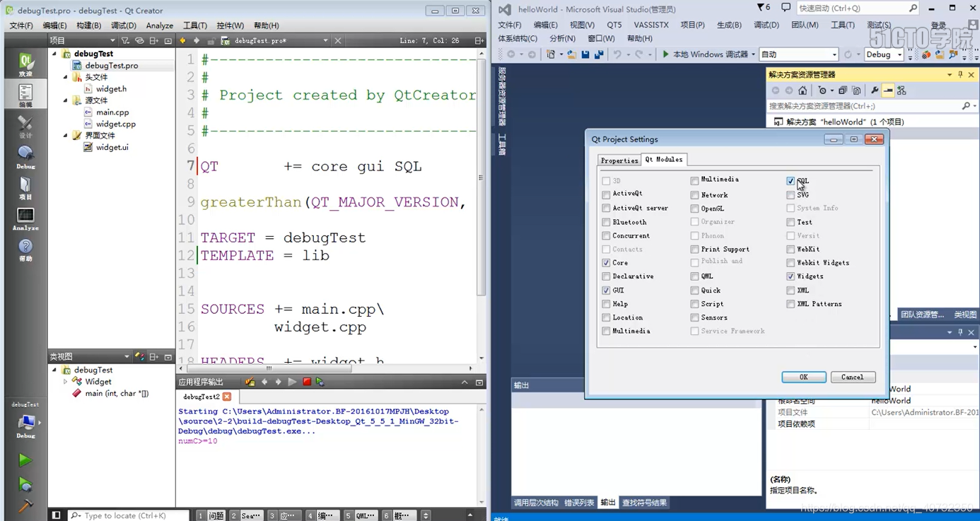The height and width of the screenshot is (521, 980).
Task: Click the Build hammer icon in Qt Creator
Action: [x=25, y=505]
